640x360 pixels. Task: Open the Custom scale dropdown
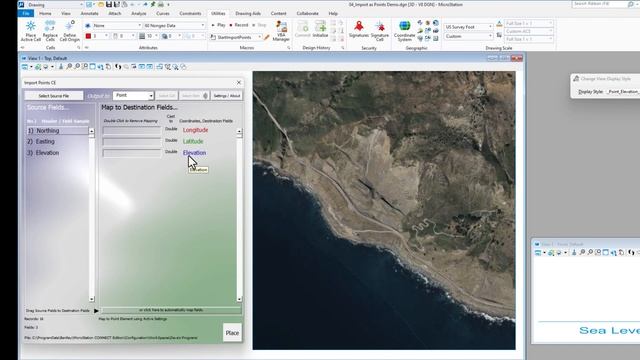point(469,36)
